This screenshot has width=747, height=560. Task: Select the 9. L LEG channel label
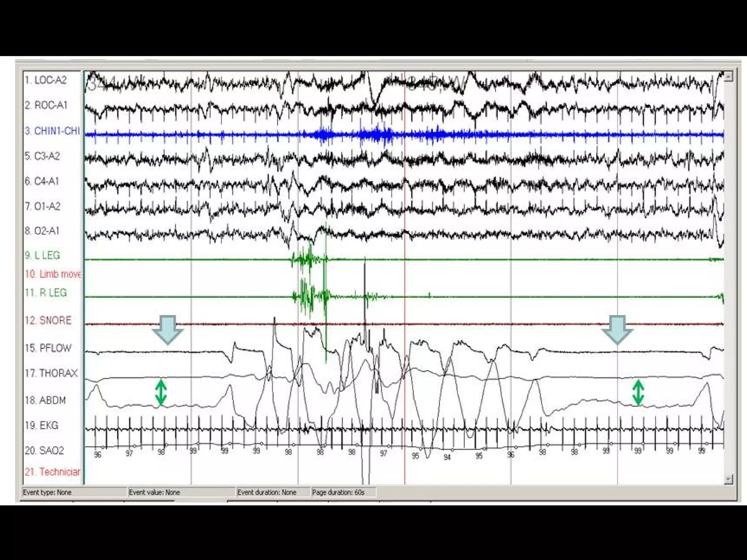[42, 255]
